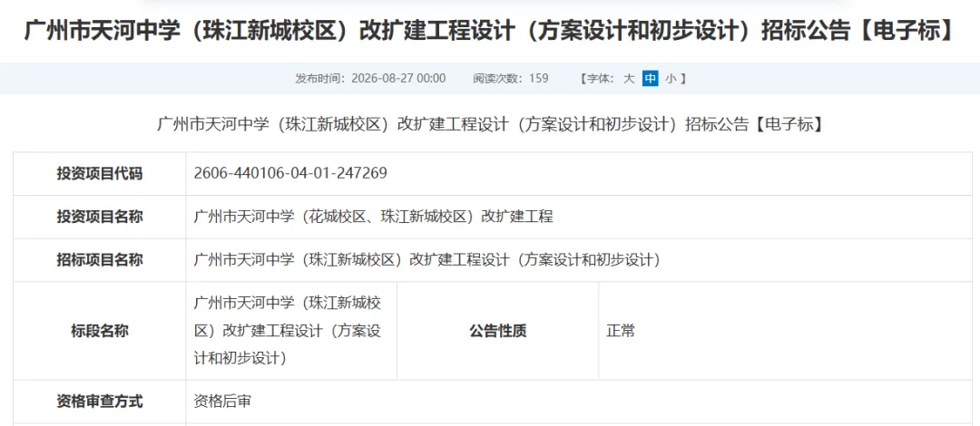Click the 投资项目代码 label cell

pos(100,174)
